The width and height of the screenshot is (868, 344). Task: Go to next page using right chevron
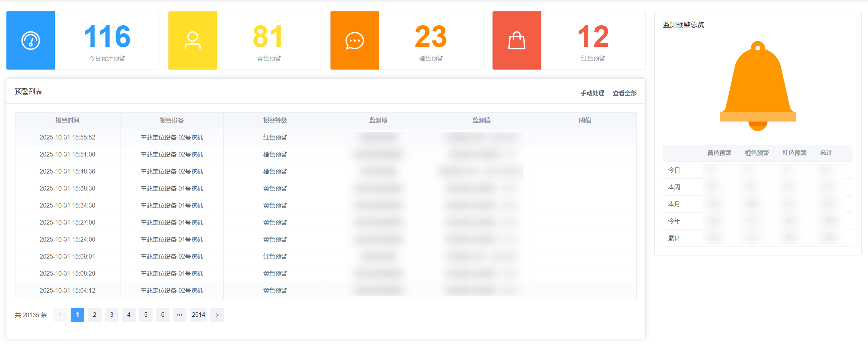click(x=217, y=315)
